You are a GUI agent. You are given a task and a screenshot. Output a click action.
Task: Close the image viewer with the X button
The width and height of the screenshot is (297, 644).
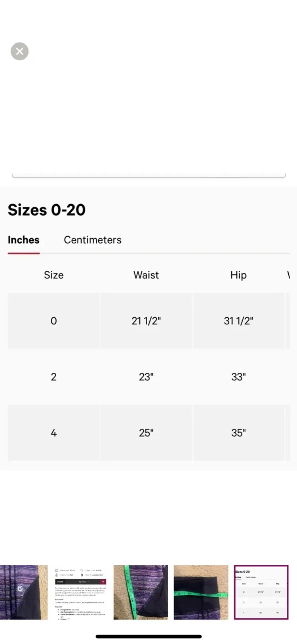pyautogui.click(x=19, y=51)
